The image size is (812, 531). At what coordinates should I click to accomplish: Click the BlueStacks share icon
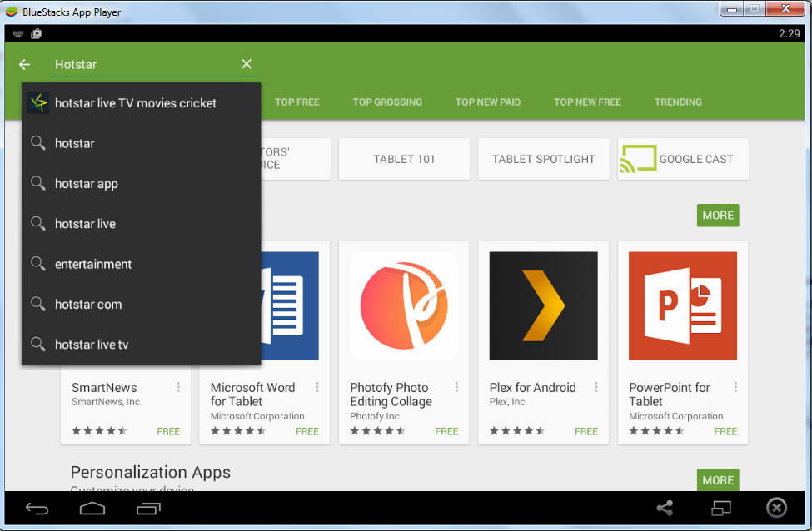click(665, 509)
